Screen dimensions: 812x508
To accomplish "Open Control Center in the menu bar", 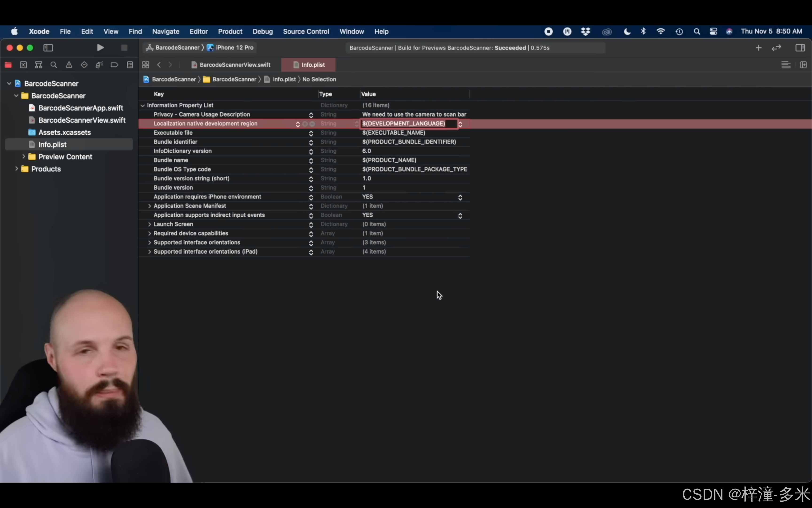I will point(713,32).
